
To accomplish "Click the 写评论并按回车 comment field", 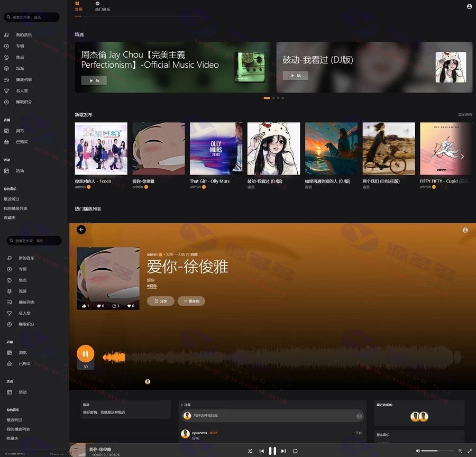I will pyautogui.click(x=272, y=416).
